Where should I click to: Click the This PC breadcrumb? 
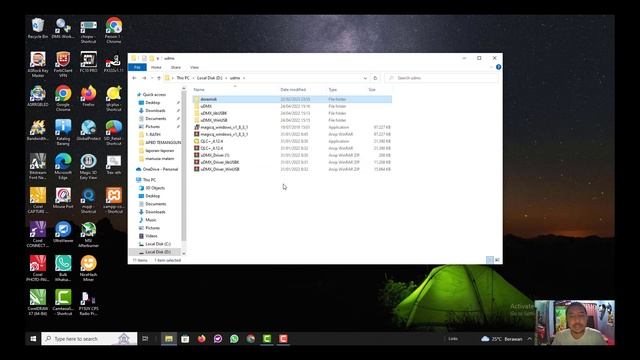tap(183, 78)
